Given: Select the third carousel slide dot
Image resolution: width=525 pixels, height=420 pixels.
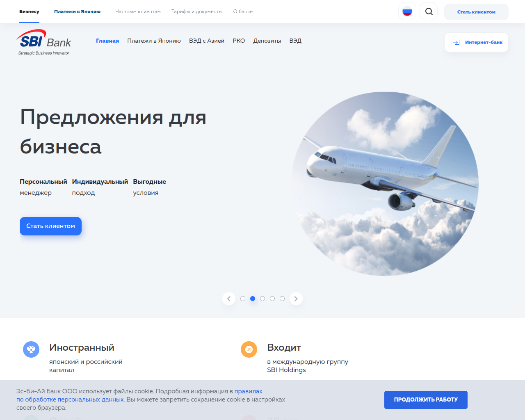Looking at the screenshot, I should click(x=262, y=299).
